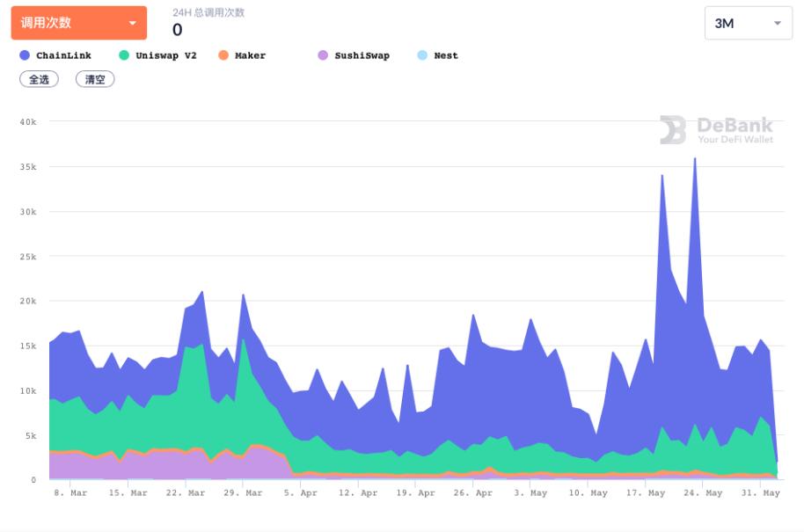Click the 24 May peak on chart

pos(695,159)
